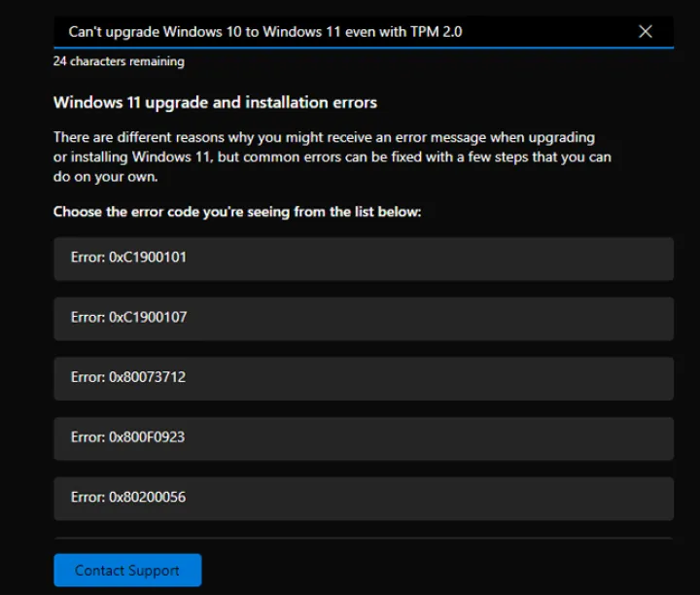The height and width of the screenshot is (595, 700).
Task: Click 'or installing Windows 11' paragraph line
Action: tap(332, 157)
